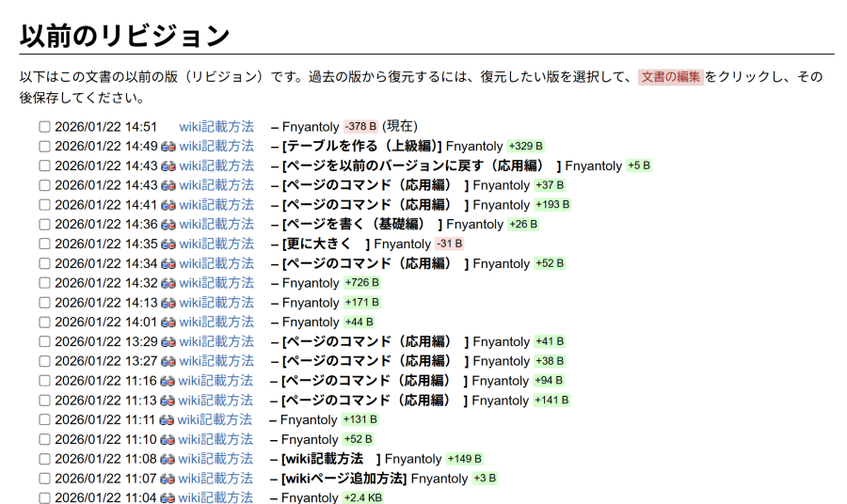Show differences icon for the 14:41 revision

(x=168, y=205)
